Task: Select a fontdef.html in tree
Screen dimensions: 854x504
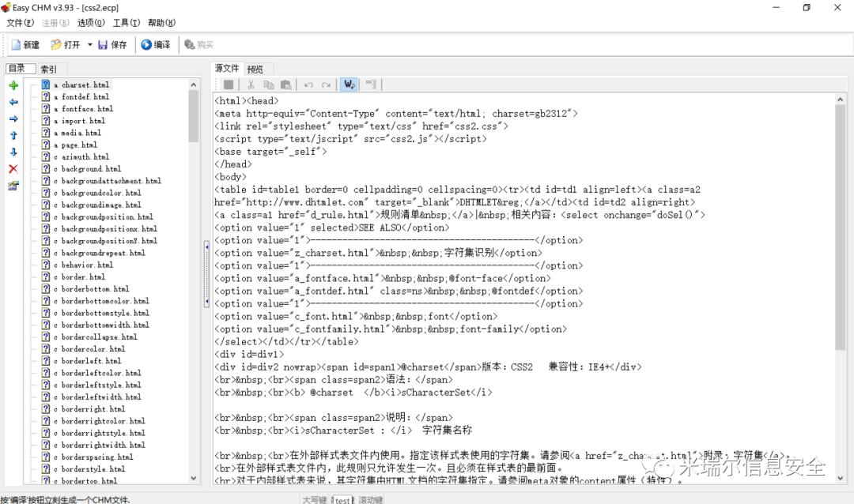Action: [81, 97]
